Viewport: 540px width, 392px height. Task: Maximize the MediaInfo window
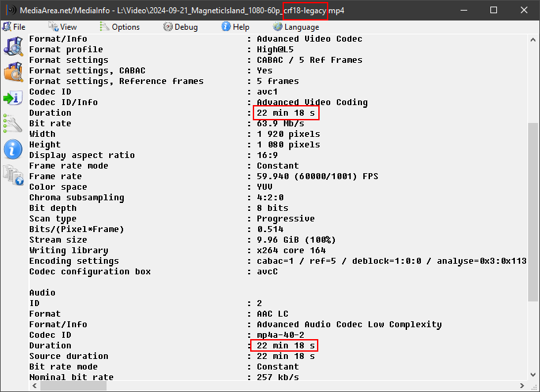(494, 11)
